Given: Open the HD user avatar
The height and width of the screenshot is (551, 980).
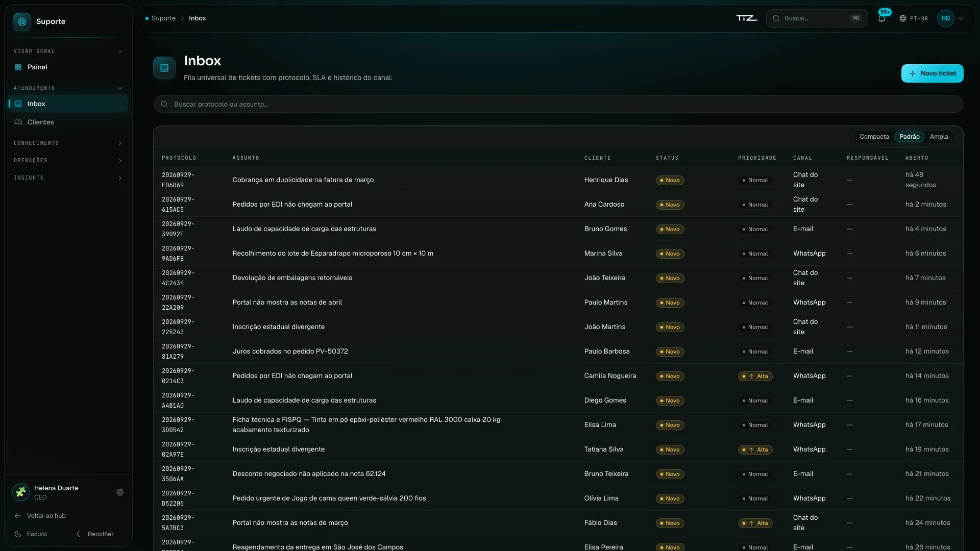Looking at the screenshot, I should coord(946,18).
